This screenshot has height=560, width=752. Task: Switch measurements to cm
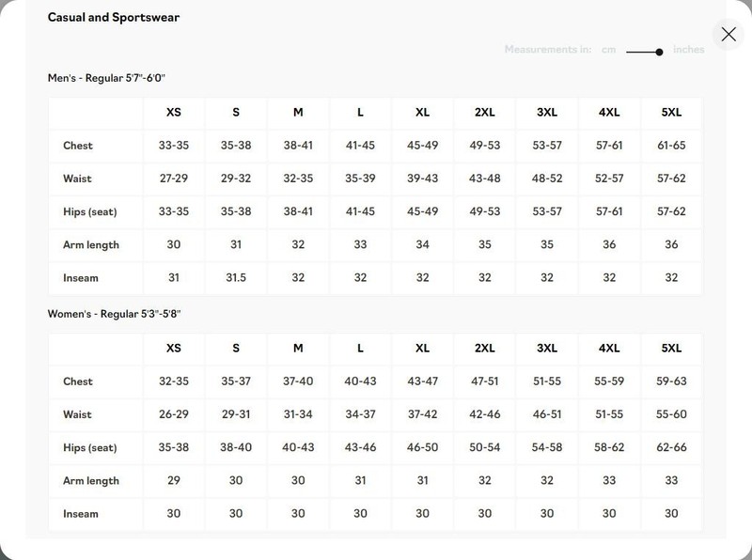pos(608,50)
